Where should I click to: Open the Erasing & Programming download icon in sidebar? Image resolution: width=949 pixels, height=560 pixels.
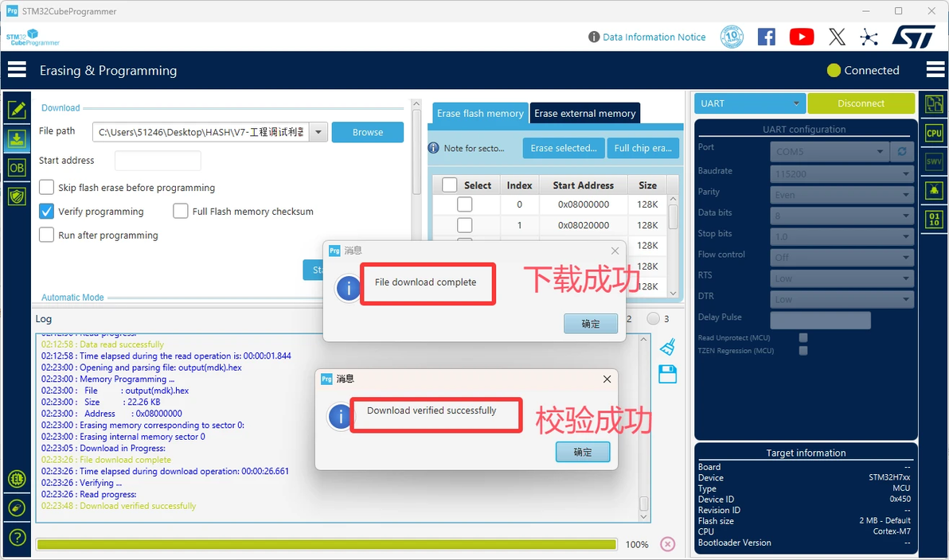(x=17, y=138)
